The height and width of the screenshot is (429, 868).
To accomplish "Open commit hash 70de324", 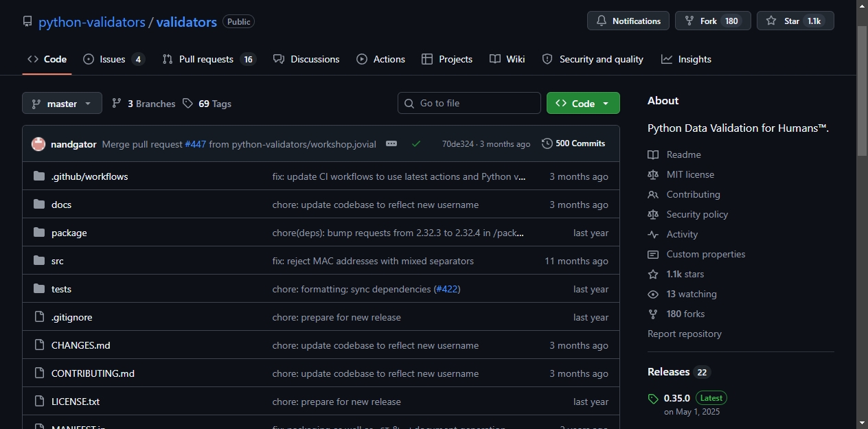I will 458,144.
